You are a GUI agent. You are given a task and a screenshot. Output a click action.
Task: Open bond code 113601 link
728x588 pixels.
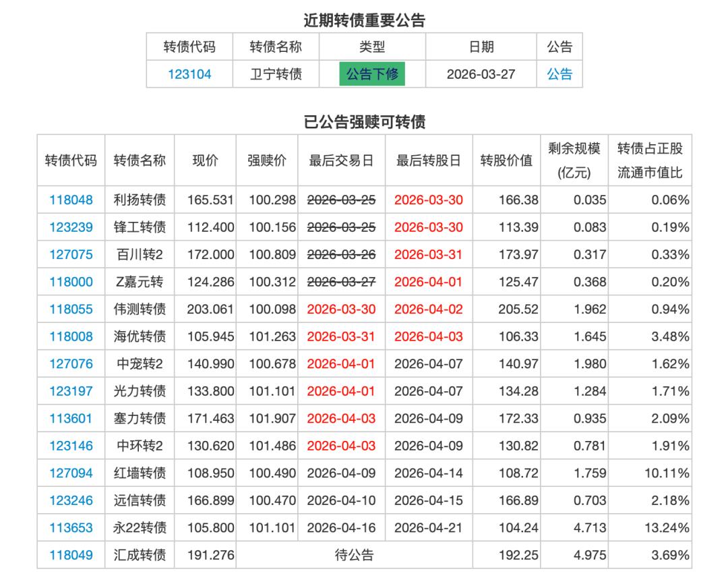pos(71,419)
